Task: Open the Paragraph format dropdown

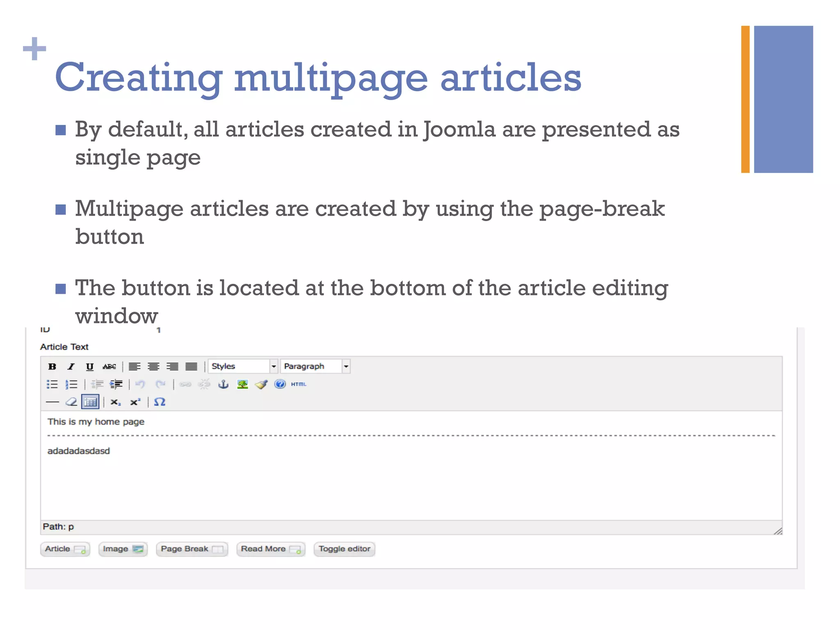Action: pos(315,366)
